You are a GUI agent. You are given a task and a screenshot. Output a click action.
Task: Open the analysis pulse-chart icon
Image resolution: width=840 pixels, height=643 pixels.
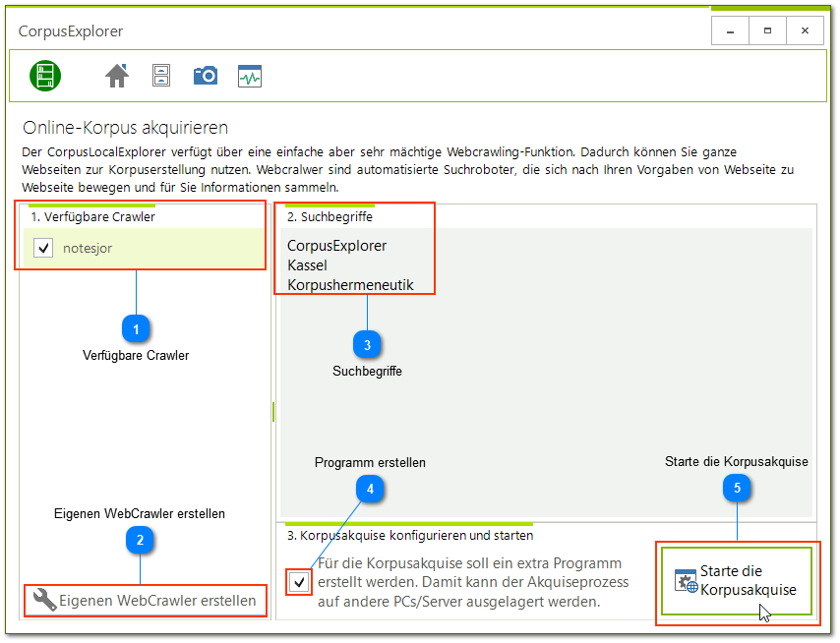[x=250, y=76]
